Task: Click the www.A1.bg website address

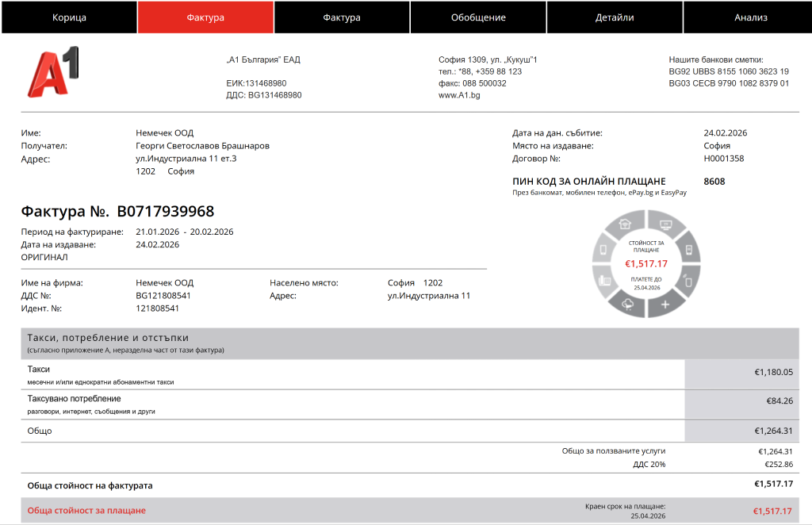Action: pyautogui.click(x=459, y=95)
